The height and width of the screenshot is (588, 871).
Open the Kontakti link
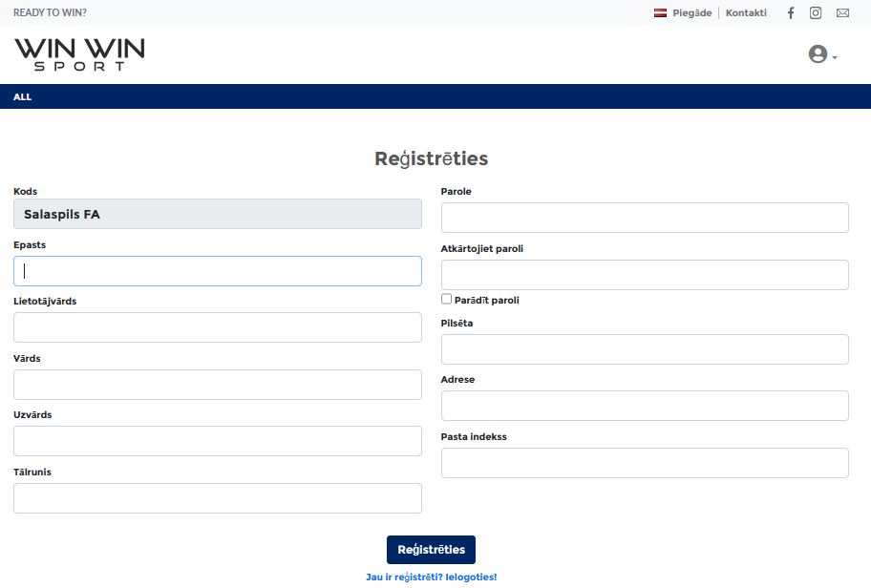click(746, 12)
